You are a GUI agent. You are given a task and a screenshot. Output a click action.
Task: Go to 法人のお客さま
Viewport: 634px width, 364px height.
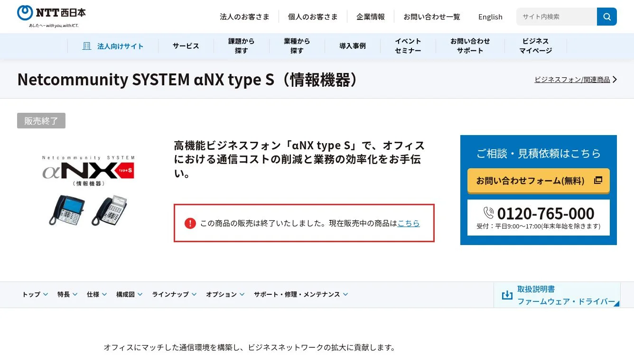coord(244,17)
